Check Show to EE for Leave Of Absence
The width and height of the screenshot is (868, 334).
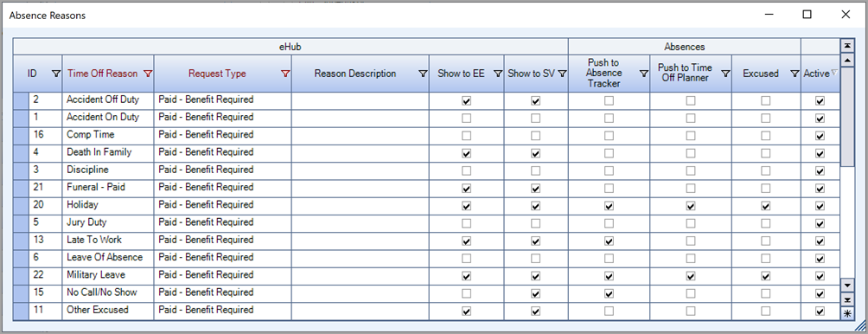467,258
